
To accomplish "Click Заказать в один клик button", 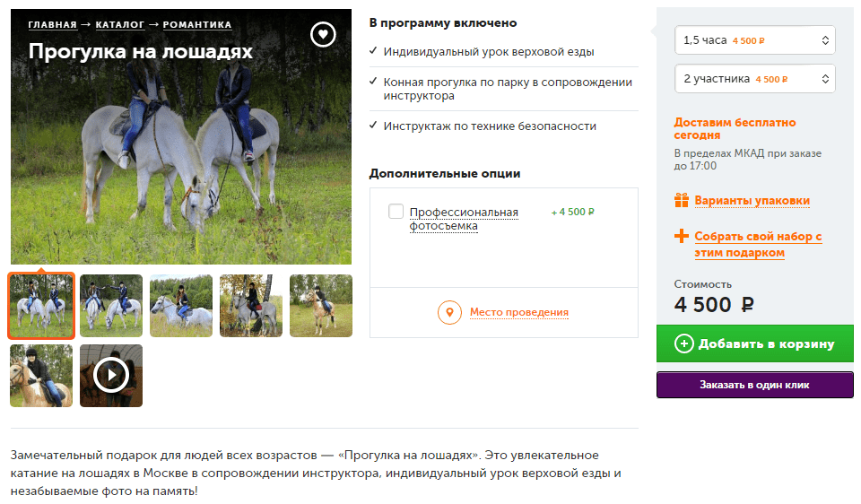I will tap(755, 385).
